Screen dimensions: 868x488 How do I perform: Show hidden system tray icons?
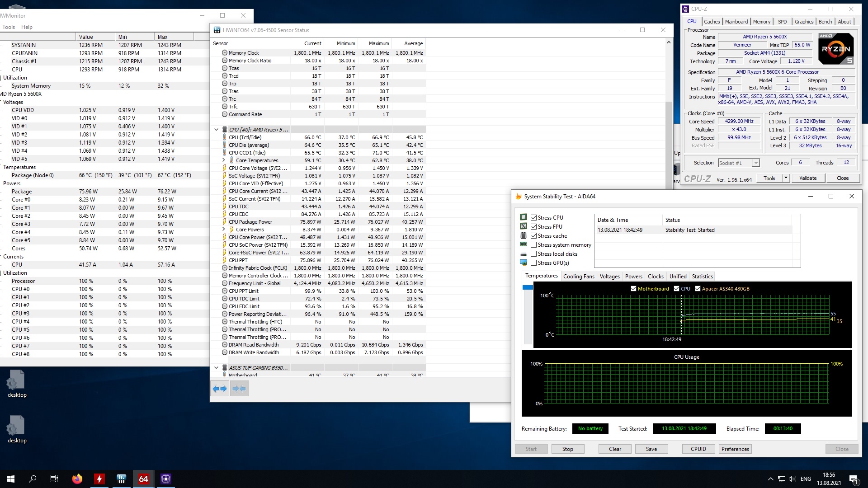(770, 479)
